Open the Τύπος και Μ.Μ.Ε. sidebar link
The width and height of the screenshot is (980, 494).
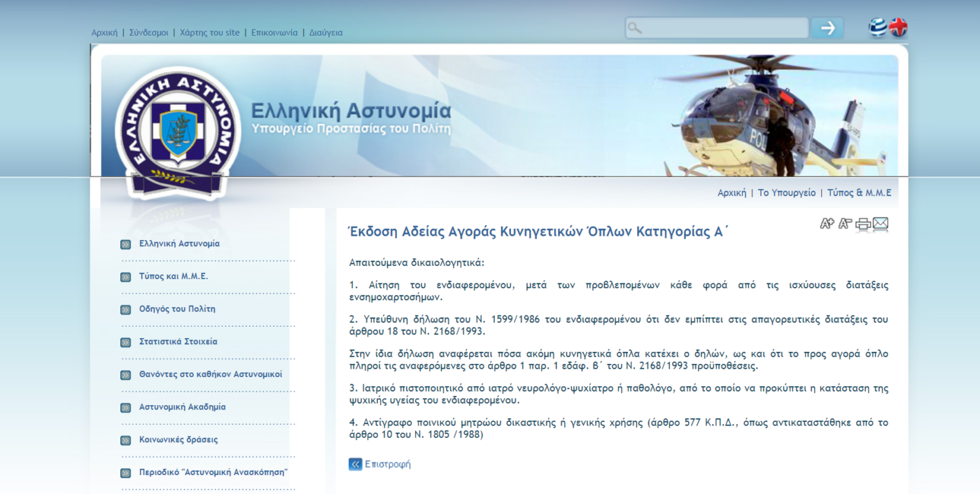click(174, 276)
